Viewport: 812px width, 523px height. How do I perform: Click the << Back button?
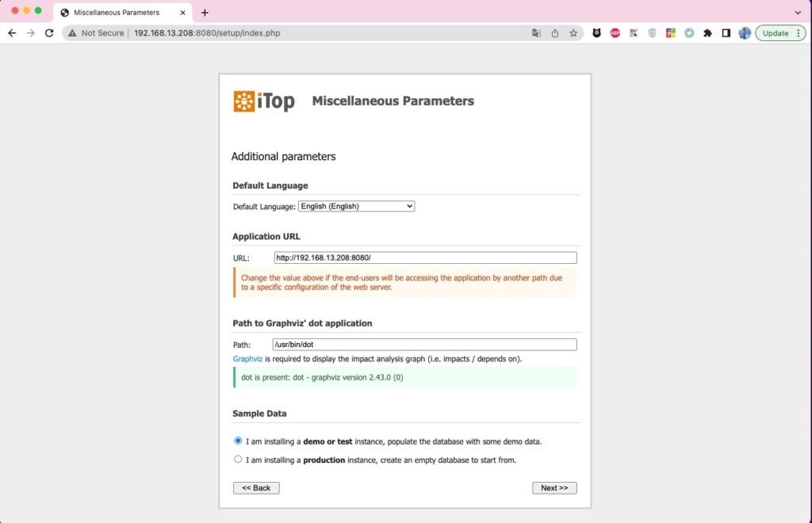(256, 488)
